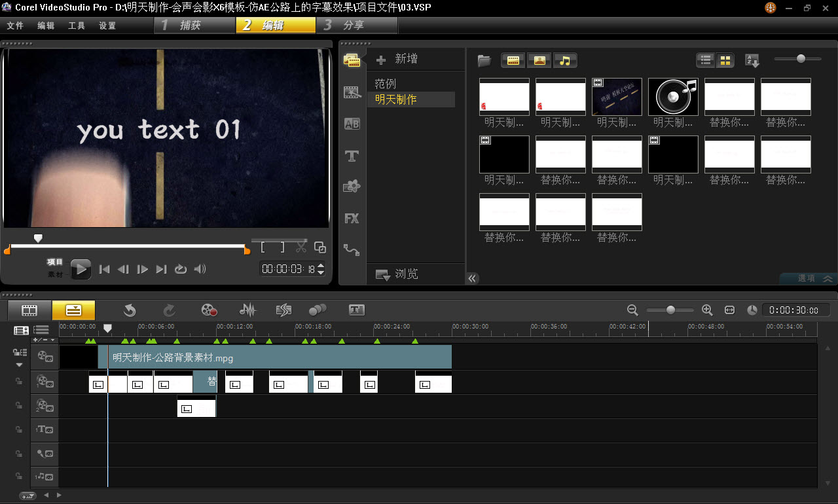
Task: Click the fit project in timeline icon
Action: pos(730,310)
